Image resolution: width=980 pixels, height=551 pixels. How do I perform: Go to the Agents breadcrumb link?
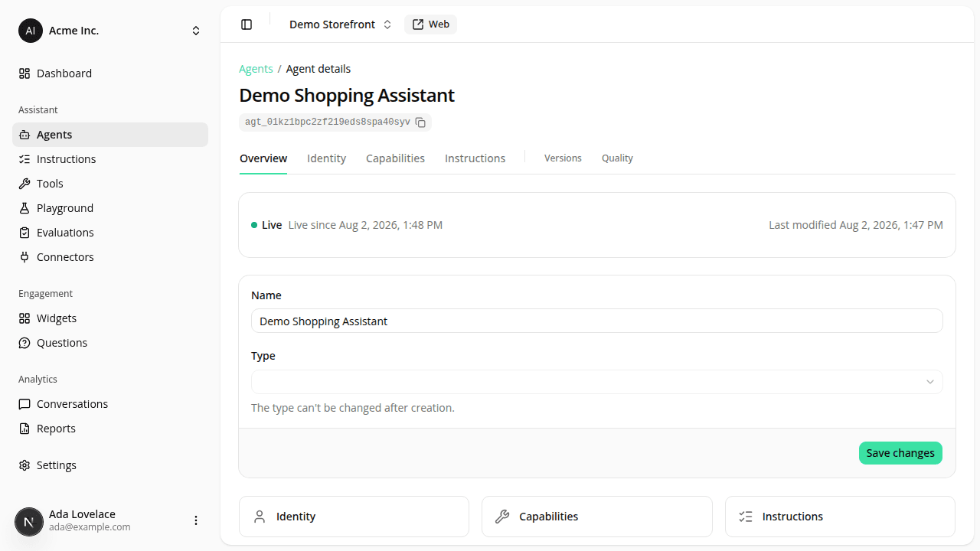coord(256,69)
